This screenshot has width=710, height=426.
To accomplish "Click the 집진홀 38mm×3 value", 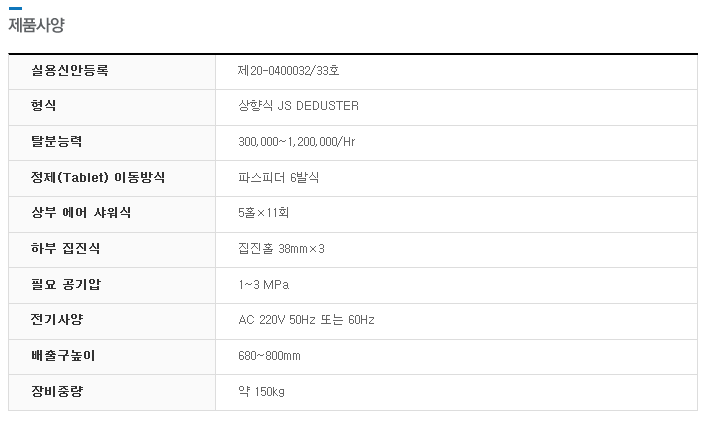I will click(x=281, y=249).
